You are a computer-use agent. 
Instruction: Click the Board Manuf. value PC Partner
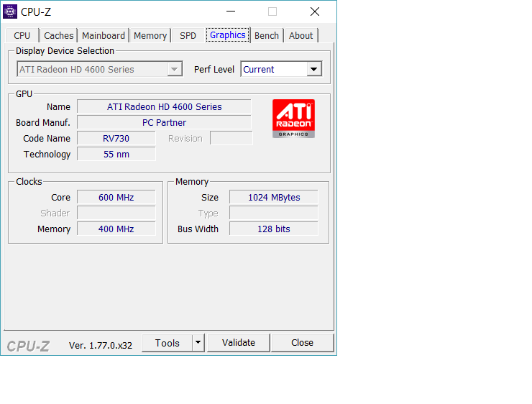click(164, 122)
